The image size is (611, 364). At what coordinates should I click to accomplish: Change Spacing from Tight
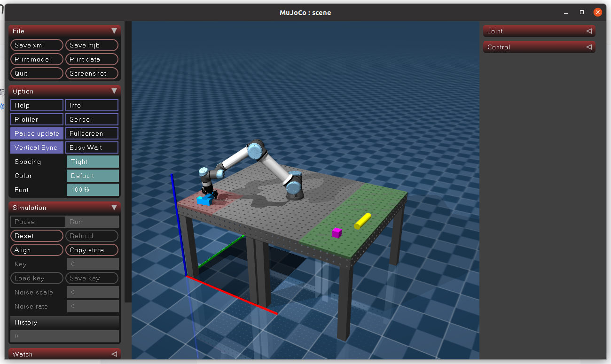(x=93, y=162)
